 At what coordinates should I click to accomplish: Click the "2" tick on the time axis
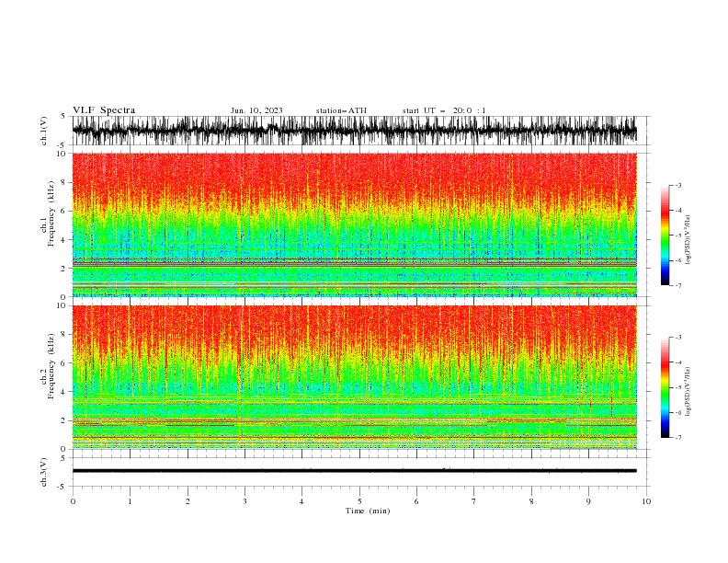[x=188, y=501]
